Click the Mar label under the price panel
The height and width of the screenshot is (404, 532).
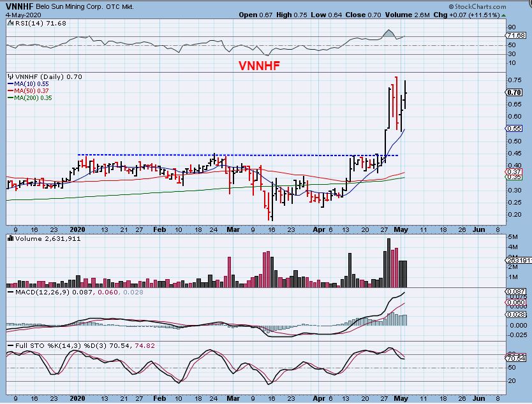pyautogui.click(x=233, y=230)
